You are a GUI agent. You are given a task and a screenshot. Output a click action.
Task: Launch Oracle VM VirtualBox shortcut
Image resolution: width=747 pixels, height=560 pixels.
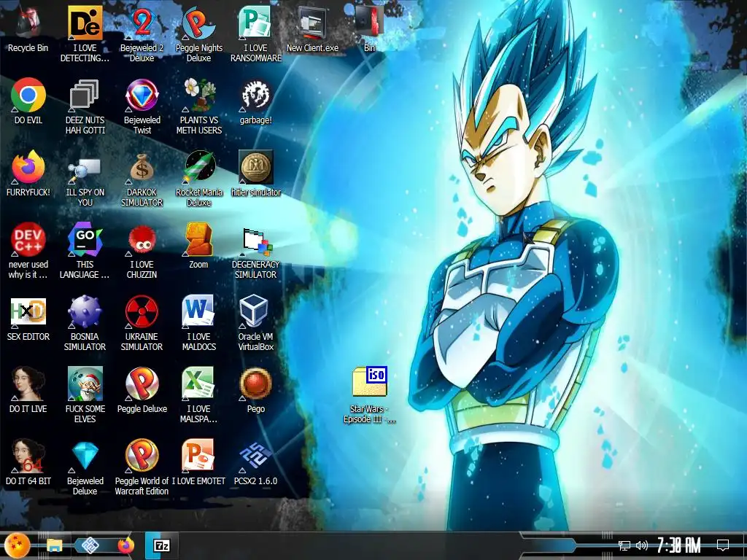pos(256,323)
